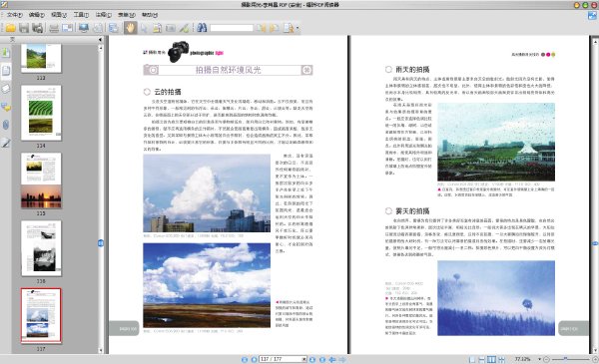Viewport: 599px width, 364px height.
Task: Select page thumbnail 116
Action: pyautogui.click(x=41, y=248)
